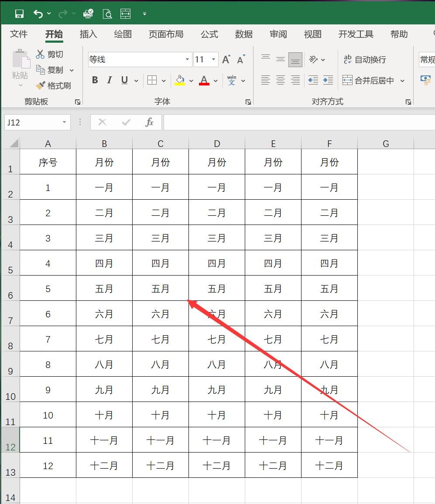Click the yellow fill color swatch
This screenshot has width=435, height=504.
[179, 84]
